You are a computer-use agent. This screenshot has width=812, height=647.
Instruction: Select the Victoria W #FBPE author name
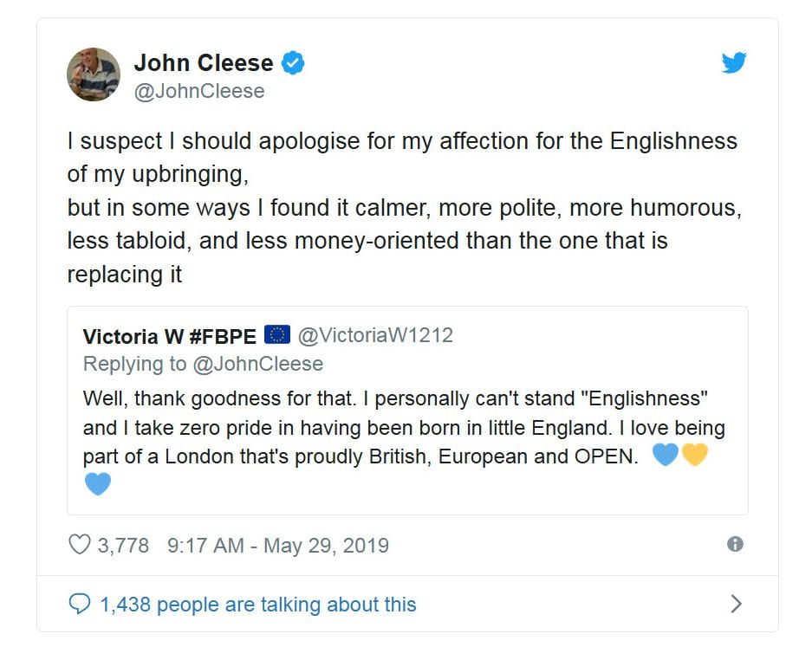point(169,336)
